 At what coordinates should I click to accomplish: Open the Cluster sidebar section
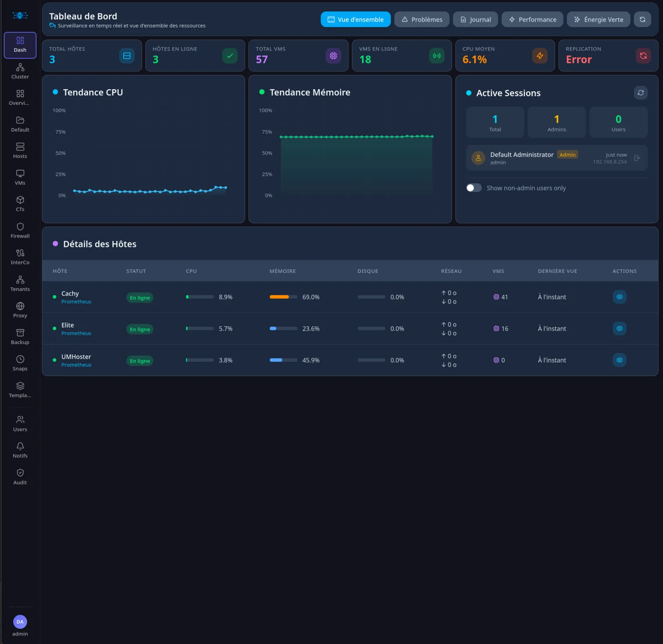(20, 72)
